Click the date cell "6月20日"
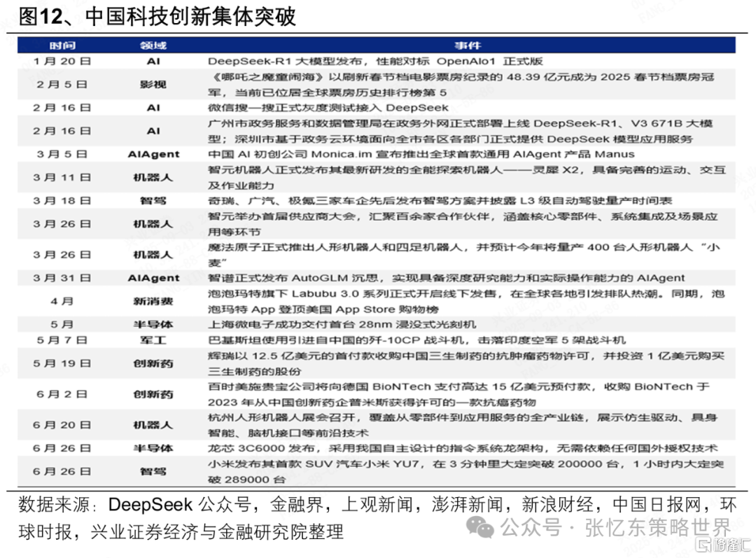756x558 pixels. click(x=62, y=425)
